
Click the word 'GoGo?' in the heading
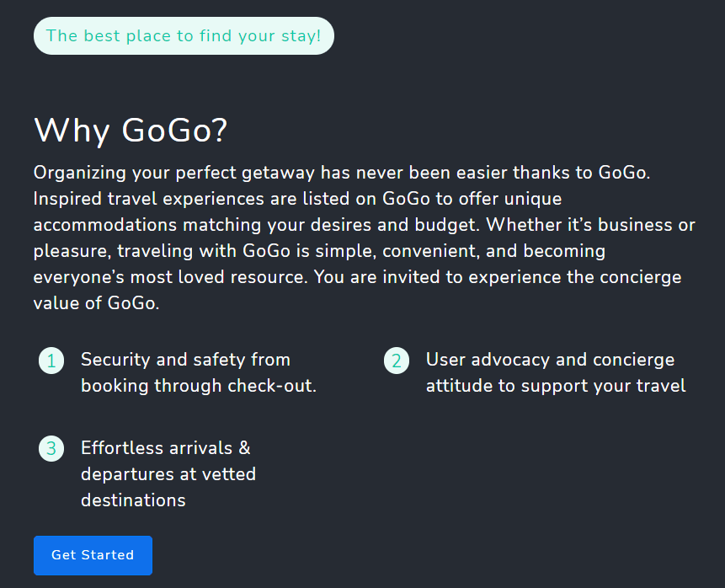[175, 130]
